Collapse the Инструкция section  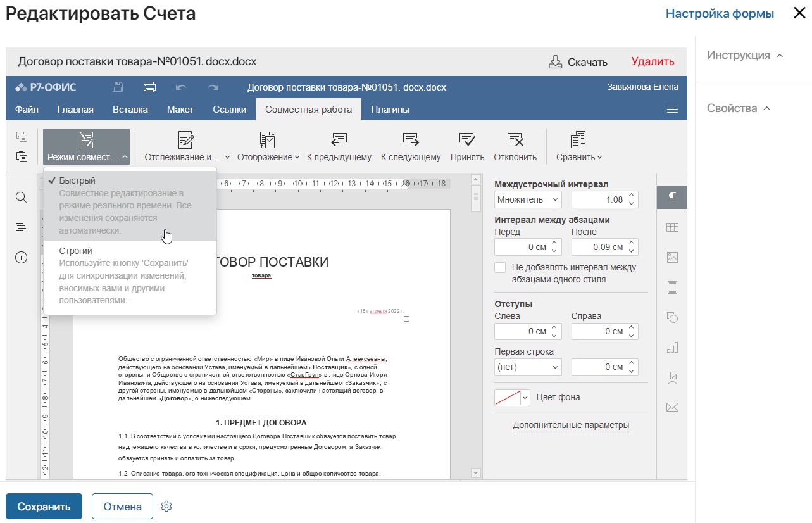coord(745,55)
